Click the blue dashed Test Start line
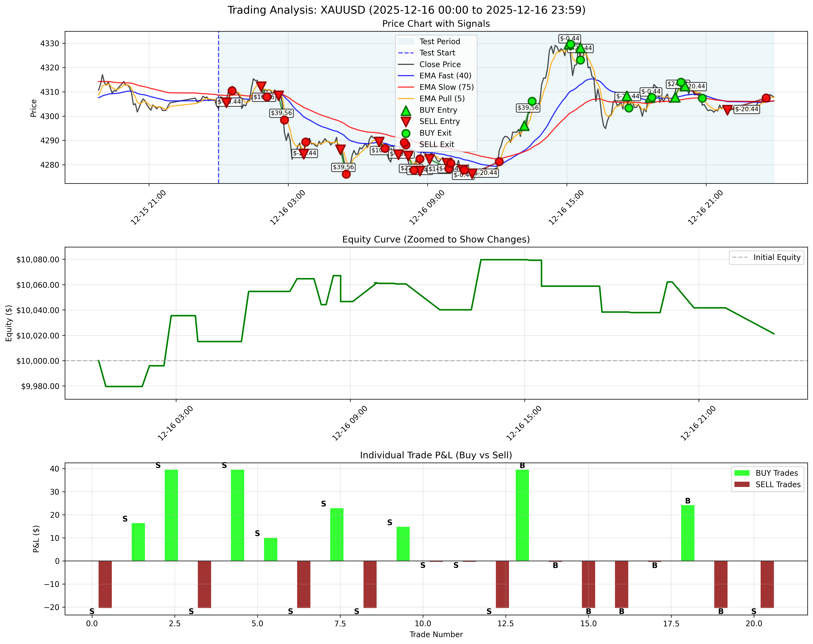 coord(218,113)
